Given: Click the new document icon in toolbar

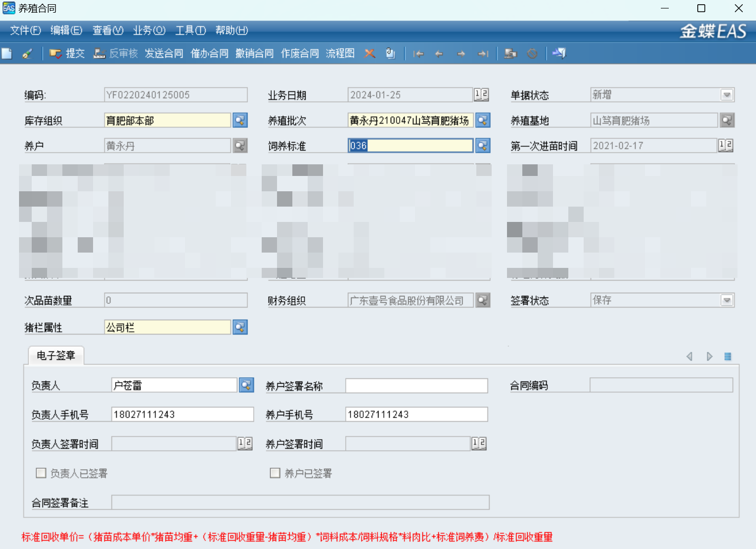Looking at the screenshot, I should pyautogui.click(x=7, y=53).
